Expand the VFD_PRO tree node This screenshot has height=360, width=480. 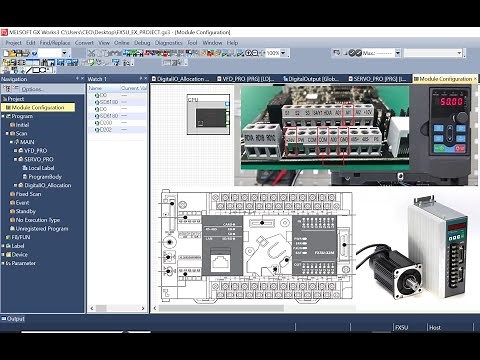tap(15, 151)
